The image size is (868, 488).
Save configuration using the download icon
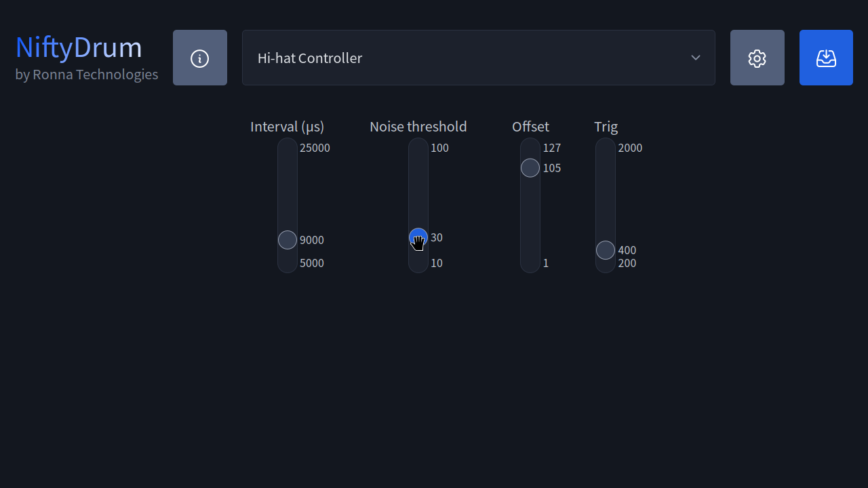pyautogui.click(x=826, y=58)
